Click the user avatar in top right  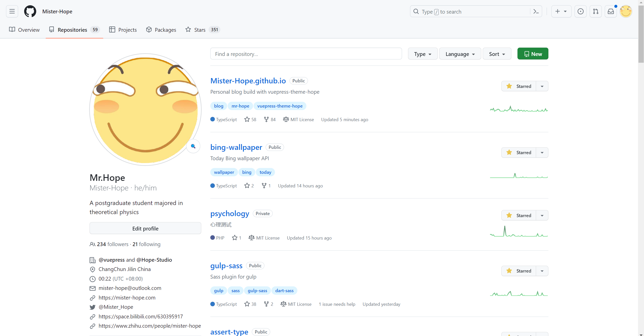626,11
